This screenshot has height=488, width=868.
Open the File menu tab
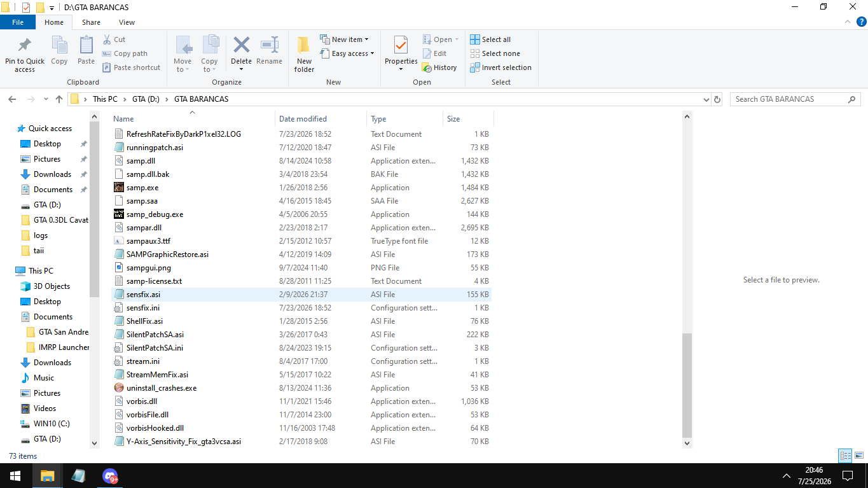pyautogui.click(x=18, y=22)
